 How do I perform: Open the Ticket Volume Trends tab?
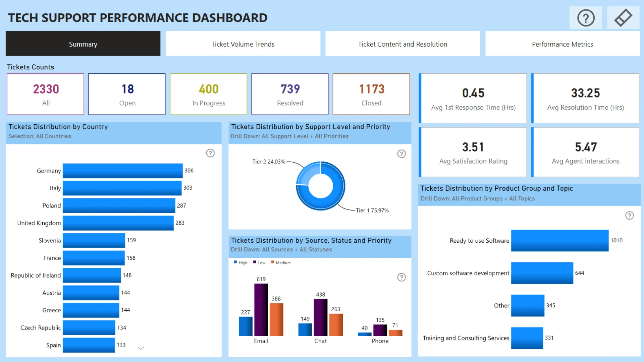click(x=243, y=44)
